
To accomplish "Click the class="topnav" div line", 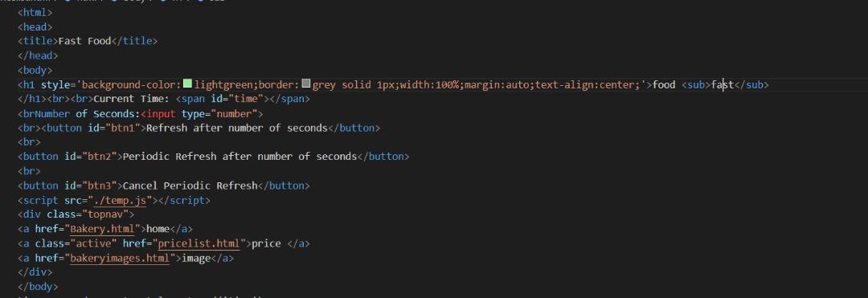I will (x=76, y=214).
